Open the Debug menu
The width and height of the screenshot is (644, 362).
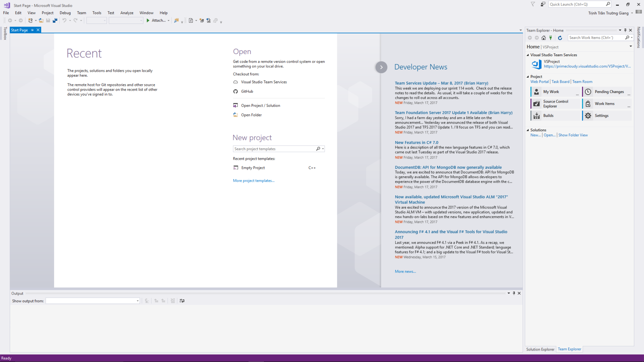[x=65, y=13]
